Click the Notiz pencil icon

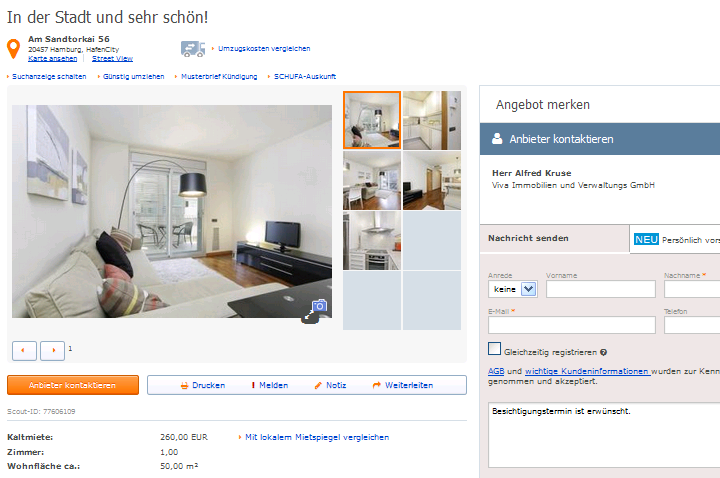pyautogui.click(x=318, y=386)
